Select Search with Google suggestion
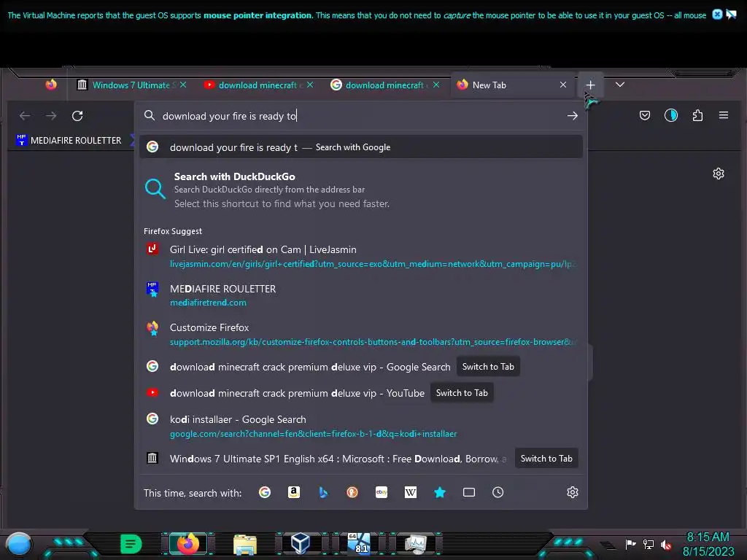 [x=361, y=147]
